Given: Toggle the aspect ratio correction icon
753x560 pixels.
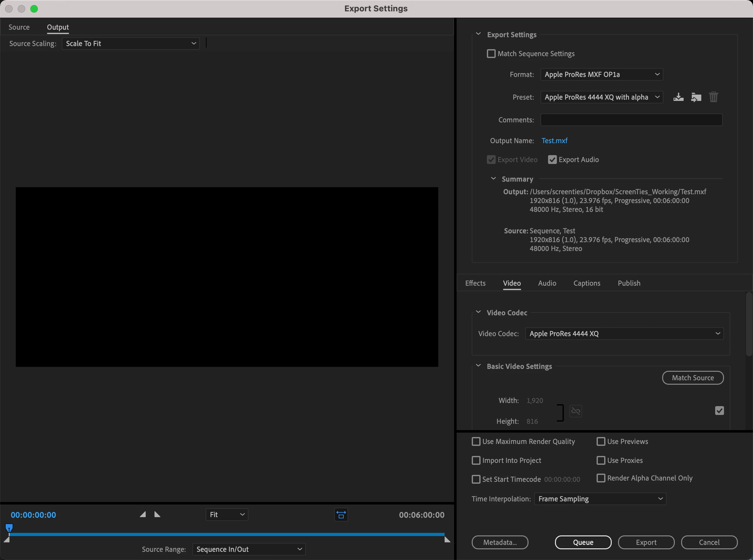Looking at the screenshot, I should [341, 515].
